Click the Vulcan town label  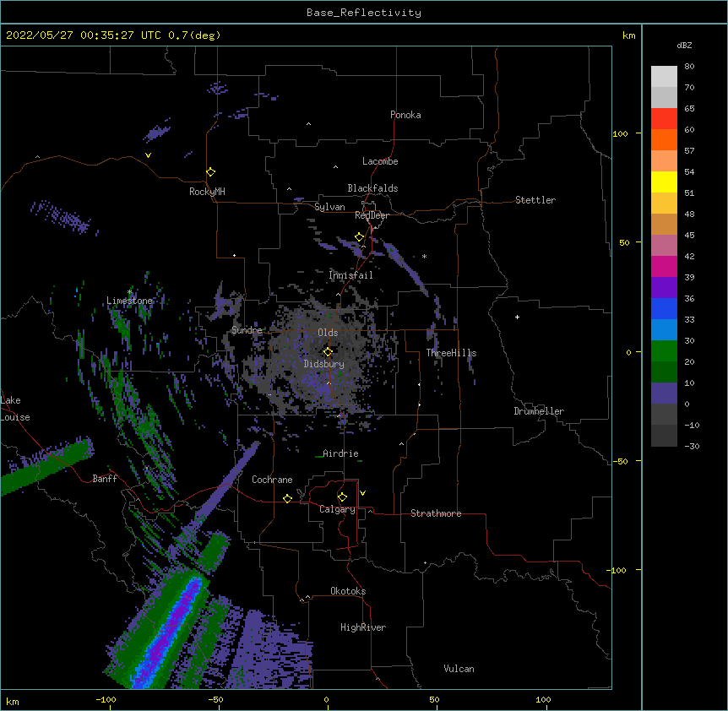pyautogui.click(x=459, y=669)
